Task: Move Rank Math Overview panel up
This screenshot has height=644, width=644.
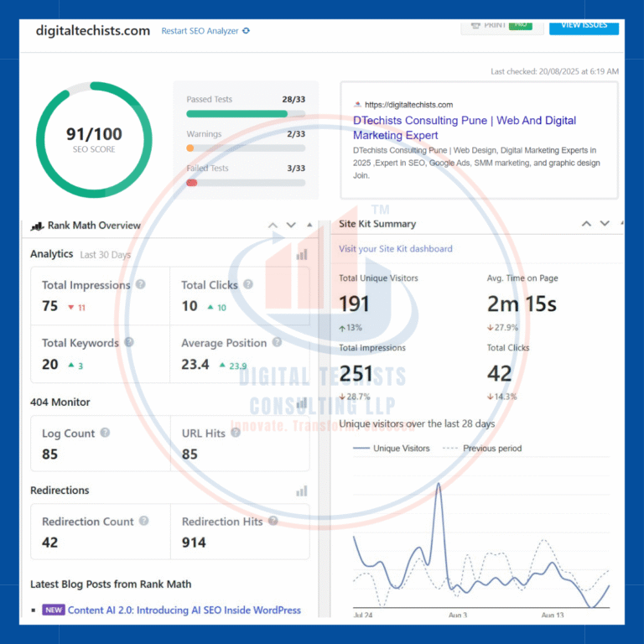Action: 273,225
